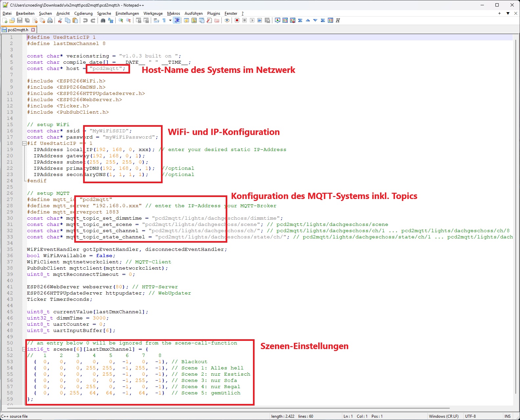The image size is (520, 420).
Task: Click the Paste clipboard icon
Action: 75,20
